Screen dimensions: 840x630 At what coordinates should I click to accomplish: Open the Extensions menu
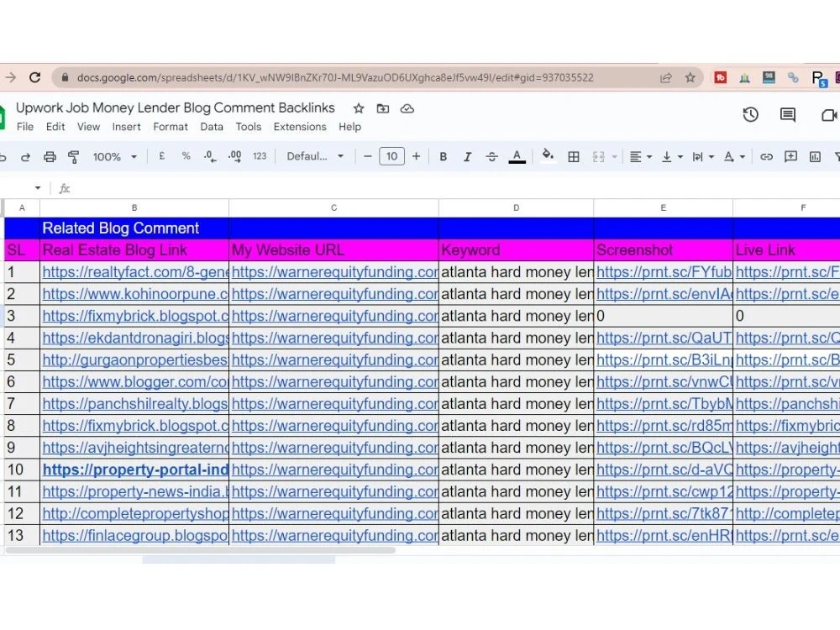300,127
